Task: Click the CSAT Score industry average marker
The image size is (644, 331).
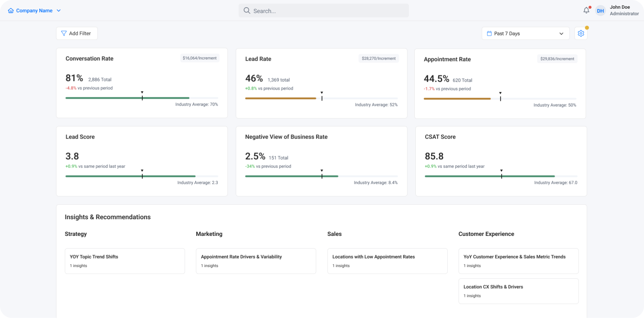Action: (501, 175)
